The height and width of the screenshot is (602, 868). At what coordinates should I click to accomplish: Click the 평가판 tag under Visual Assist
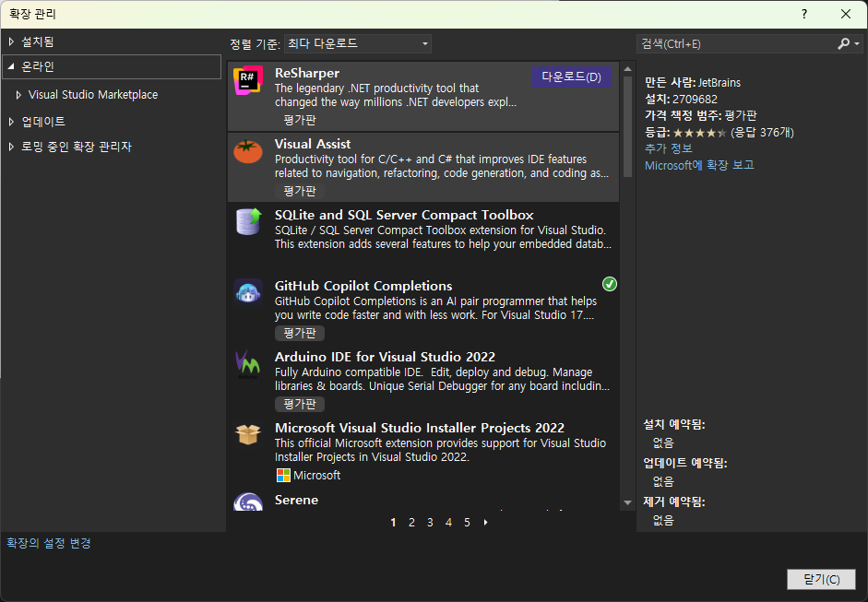click(x=300, y=191)
